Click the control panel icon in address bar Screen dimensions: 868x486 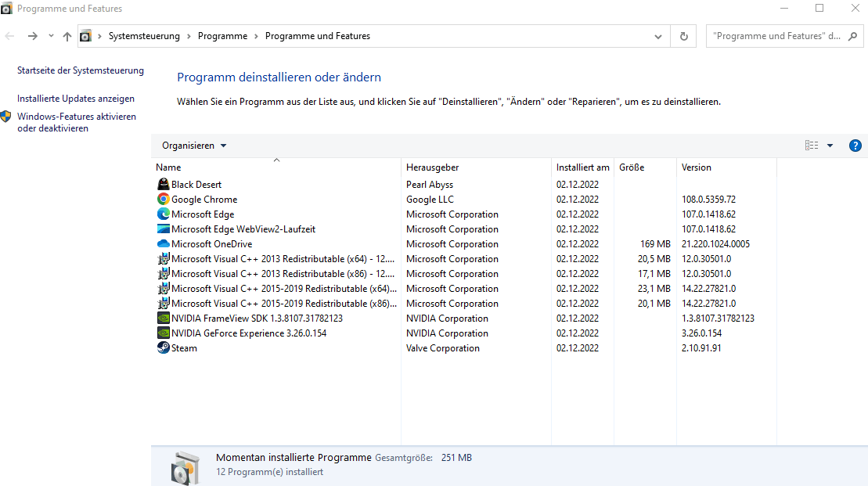pos(85,36)
